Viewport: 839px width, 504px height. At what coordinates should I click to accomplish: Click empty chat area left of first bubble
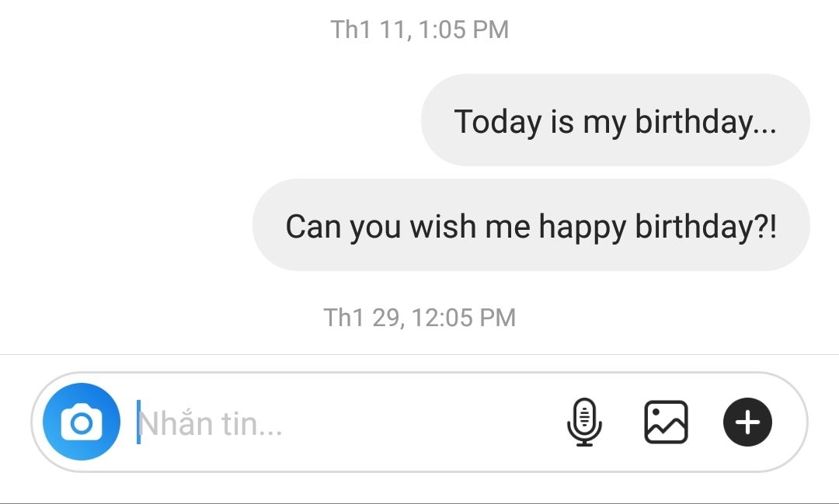(x=209, y=120)
